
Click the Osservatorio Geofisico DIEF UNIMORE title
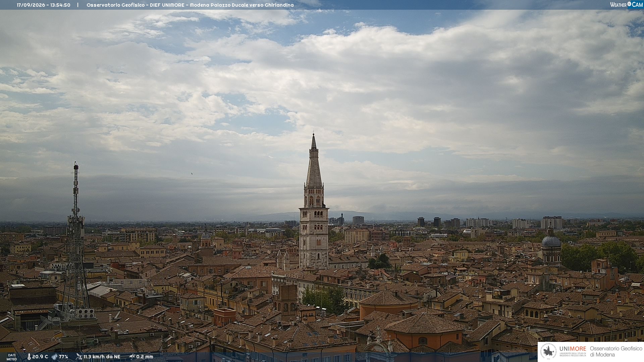coord(190,5)
